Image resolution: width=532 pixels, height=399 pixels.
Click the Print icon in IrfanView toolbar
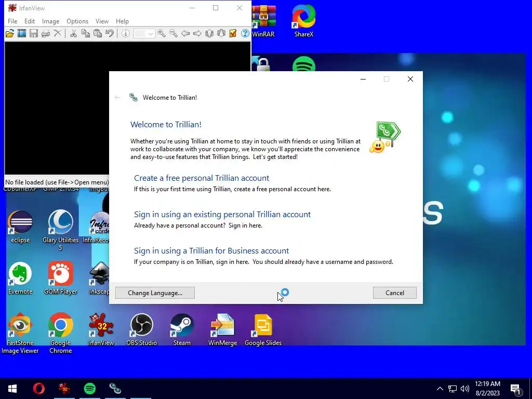[x=46, y=33]
